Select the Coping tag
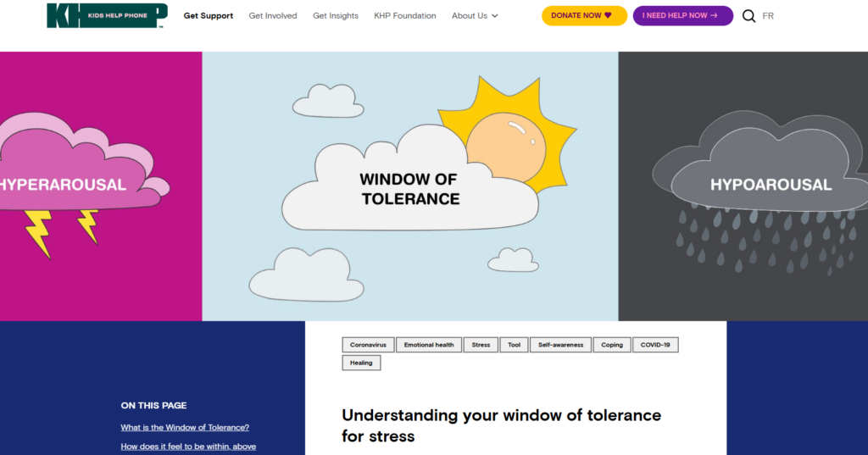The height and width of the screenshot is (455, 868). click(x=612, y=345)
